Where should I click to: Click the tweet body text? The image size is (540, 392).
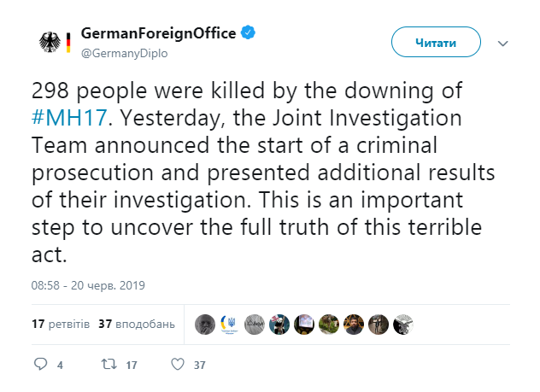click(x=256, y=171)
